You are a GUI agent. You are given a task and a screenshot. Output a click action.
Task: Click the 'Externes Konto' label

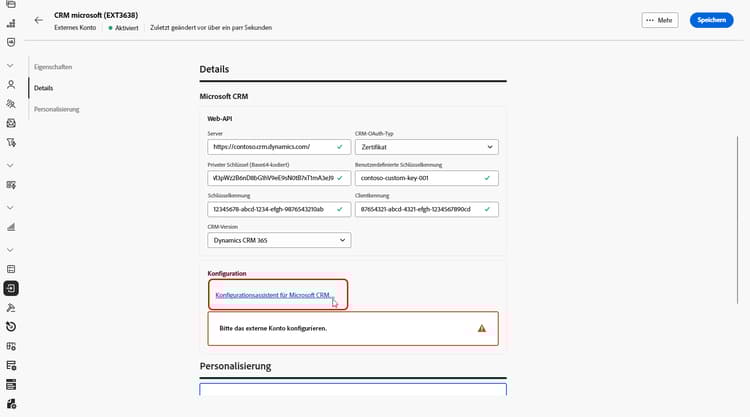(75, 28)
